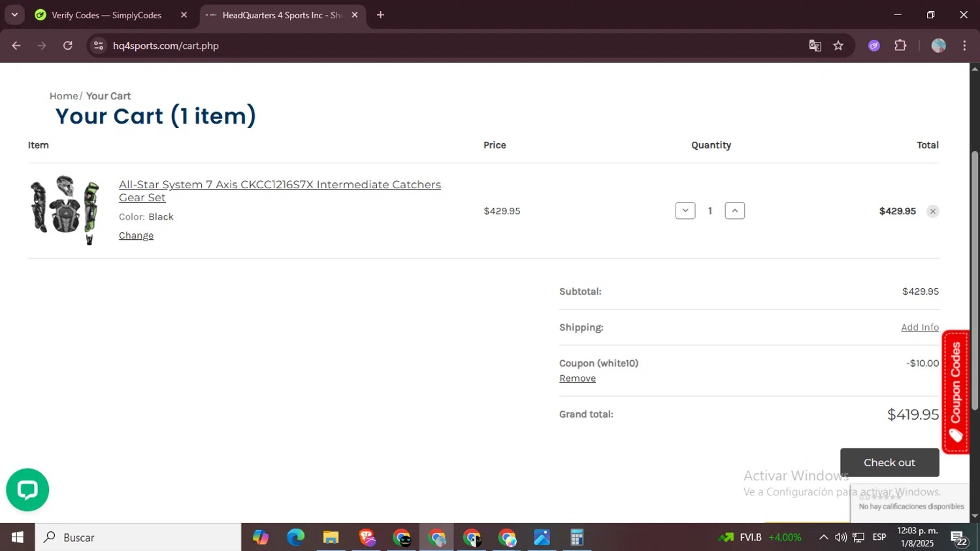Click the Buscar taskbar search box
Viewport: 980px width, 551px height.
click(x=138, y=537)
